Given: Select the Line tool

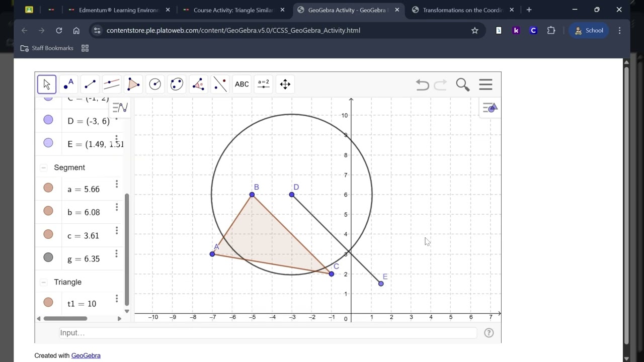Looking at the screenshot, I should (90, 84).
